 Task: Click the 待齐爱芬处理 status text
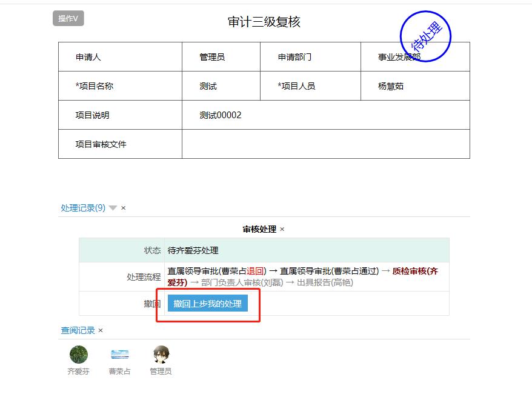point(193,250)
